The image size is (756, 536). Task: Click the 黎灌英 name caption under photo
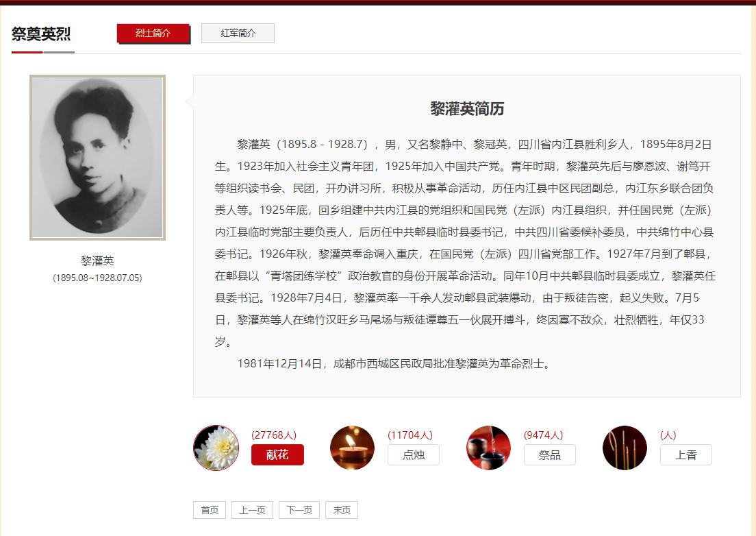click(x=97, y=260)
